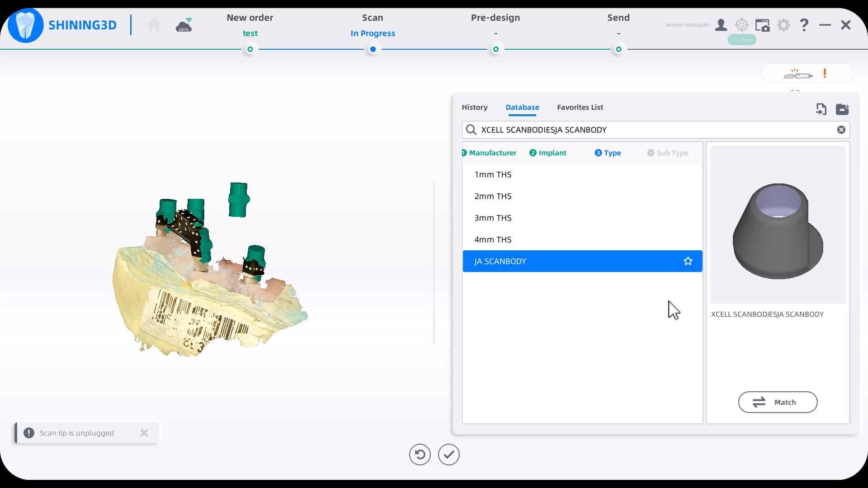Click the search magnifier icon

(471, 130)
